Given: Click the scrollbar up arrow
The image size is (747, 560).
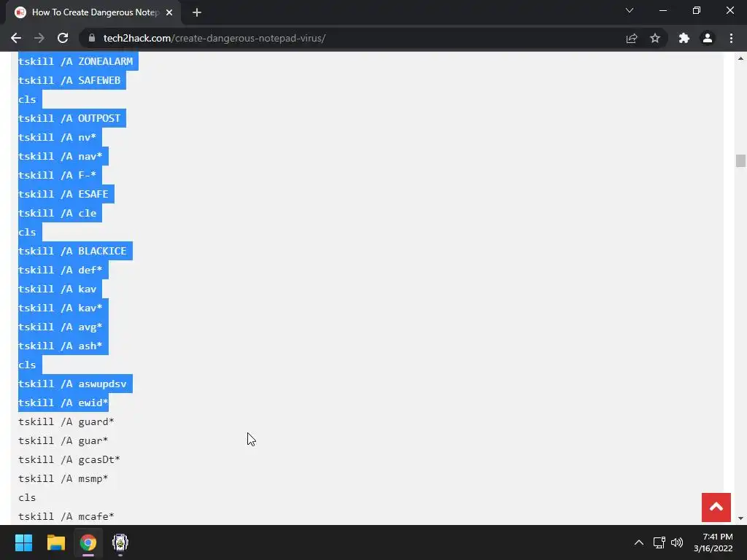Looking at the screenshot, I should 740,58.
